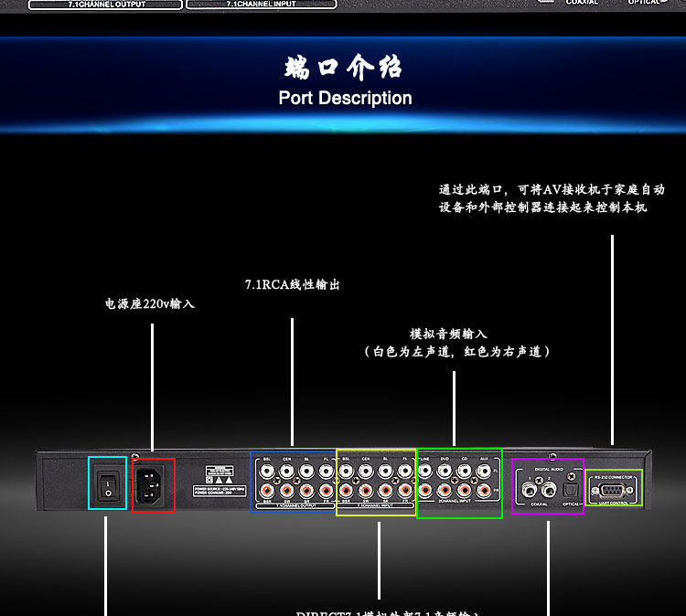Click the white FL jack in 7.1 channel output

tap(326, 472)
